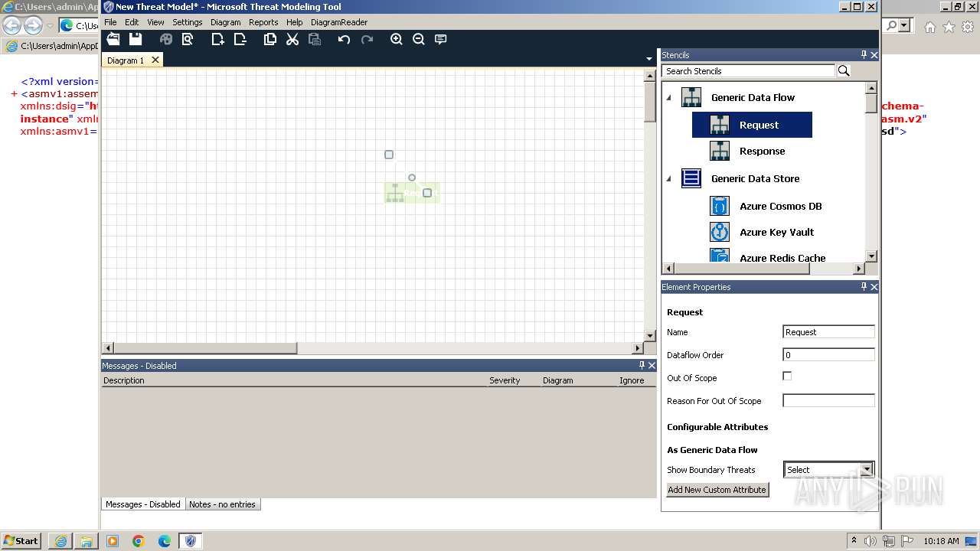The height and width of the screenshot is (551, 980).
Task: Open the Diagram menu
Action: 226,22
